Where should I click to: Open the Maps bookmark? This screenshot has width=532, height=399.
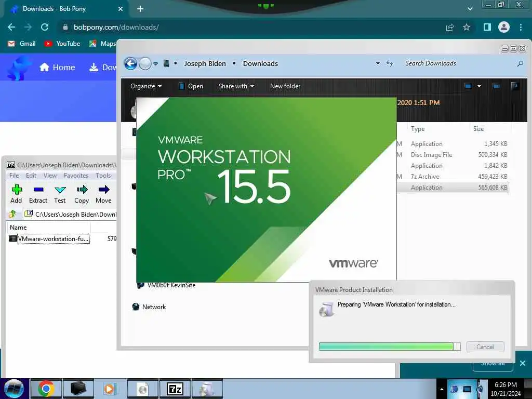(102, 44)
